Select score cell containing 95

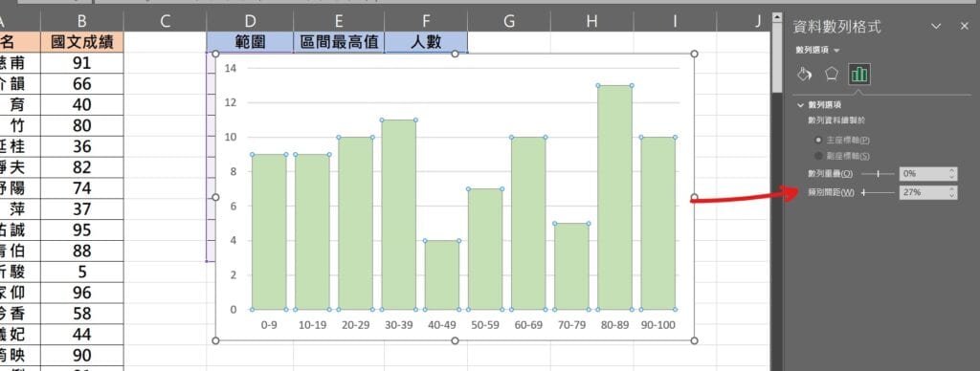[82, 230]
